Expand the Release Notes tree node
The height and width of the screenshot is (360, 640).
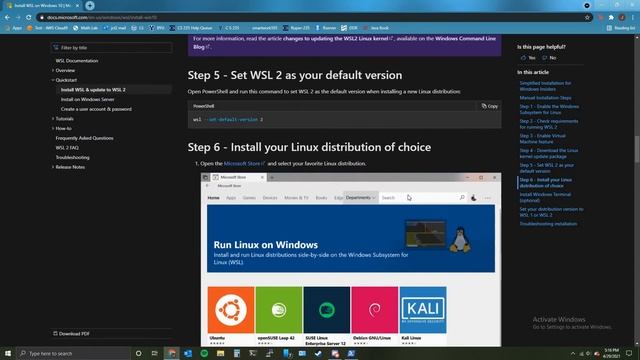pyautogui.click(x=53, y=167)
